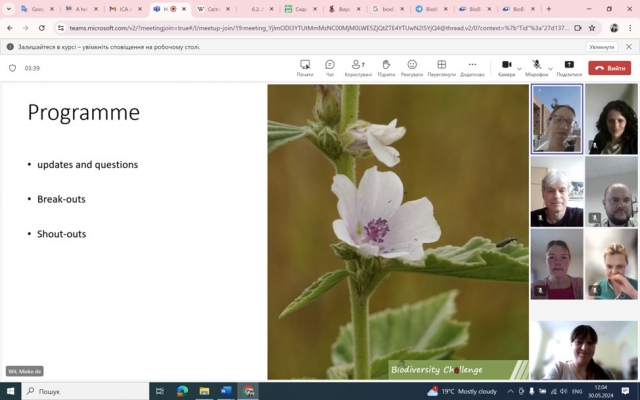The image size is (640, 400).
Task: Open the More options ellipsis menu
Action: [x=472, y=66]
